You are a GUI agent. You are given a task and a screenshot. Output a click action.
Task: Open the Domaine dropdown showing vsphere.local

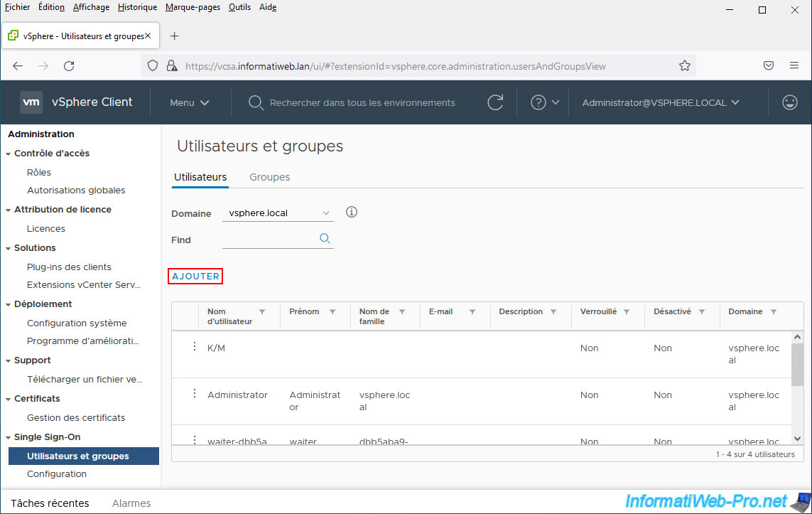point(278,213)
